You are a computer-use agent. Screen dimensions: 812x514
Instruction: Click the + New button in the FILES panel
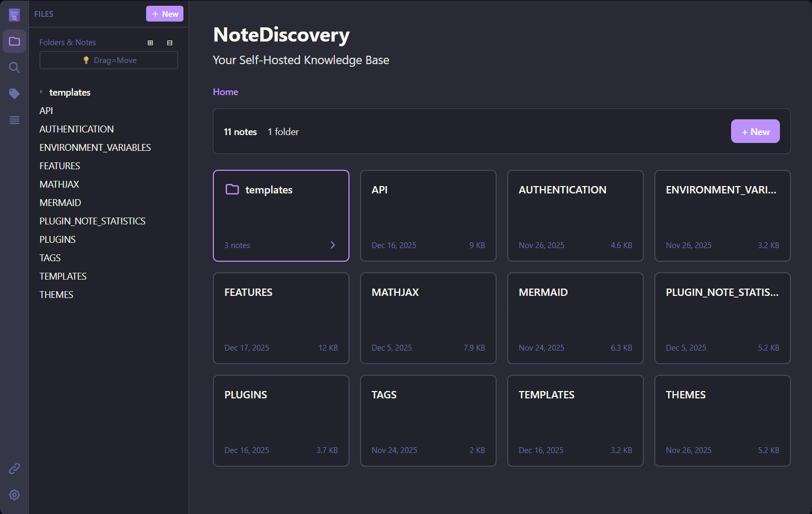pos(165,14)
